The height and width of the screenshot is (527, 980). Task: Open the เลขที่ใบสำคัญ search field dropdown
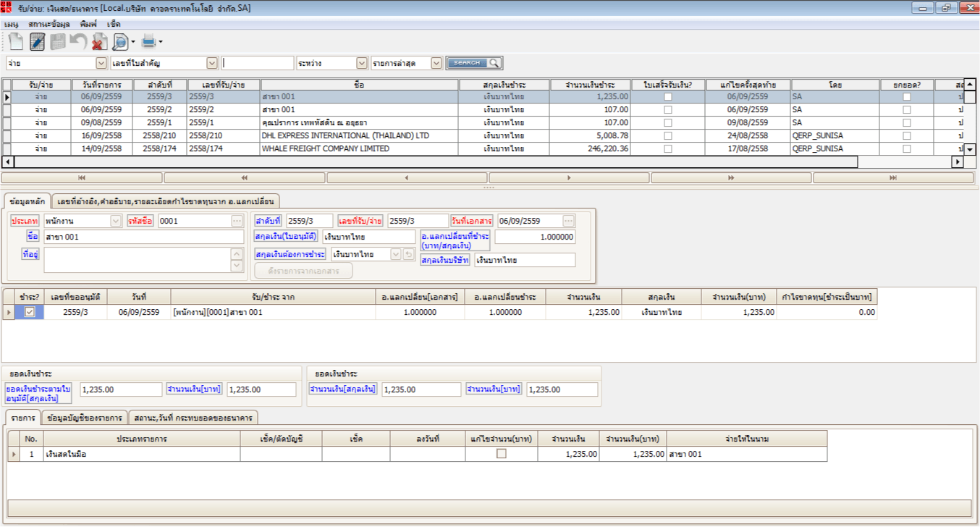click(211, 63)
